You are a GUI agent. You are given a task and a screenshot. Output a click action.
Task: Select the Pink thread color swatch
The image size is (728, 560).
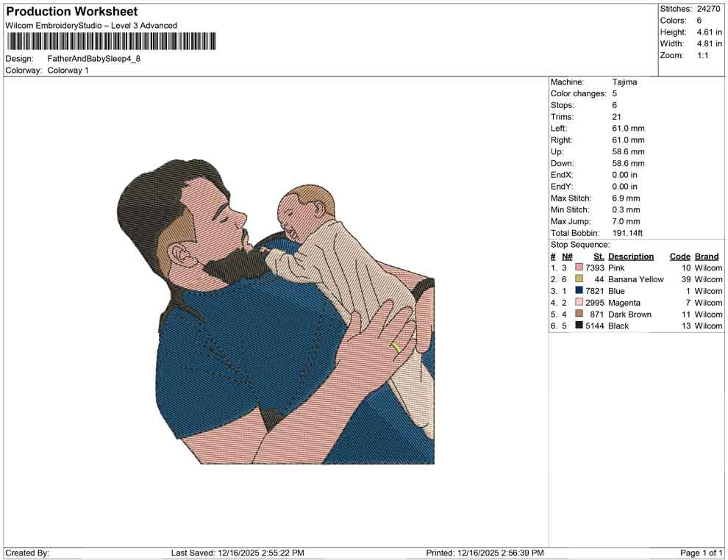578,268
